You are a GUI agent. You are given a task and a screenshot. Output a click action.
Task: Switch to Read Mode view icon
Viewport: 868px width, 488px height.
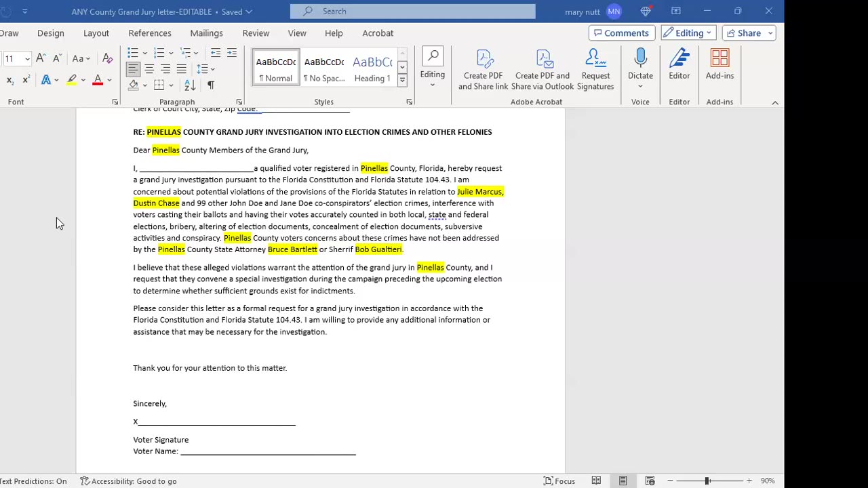tap(596, 481)
